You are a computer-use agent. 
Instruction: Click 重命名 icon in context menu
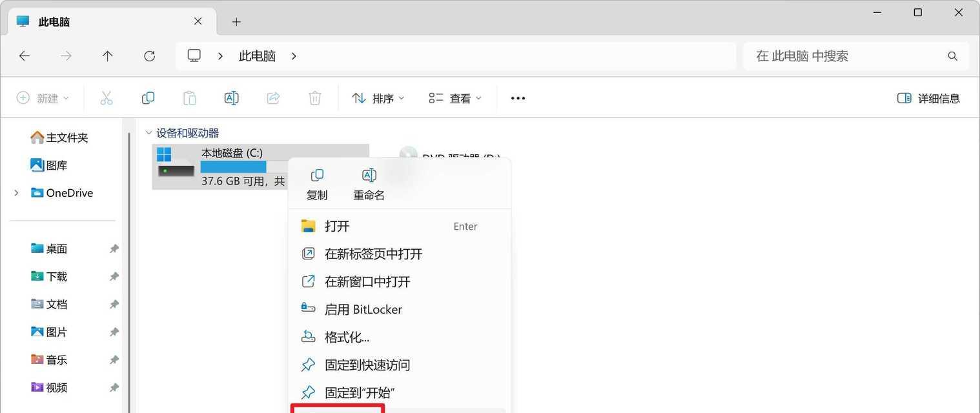(369, 176)
